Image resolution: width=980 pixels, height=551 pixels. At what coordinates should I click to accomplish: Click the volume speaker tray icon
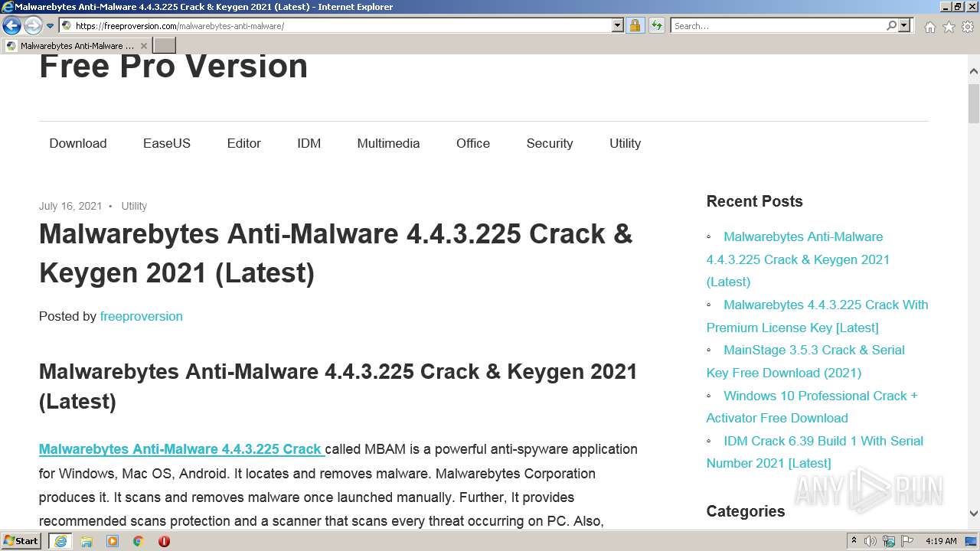(x=871, y=541)
